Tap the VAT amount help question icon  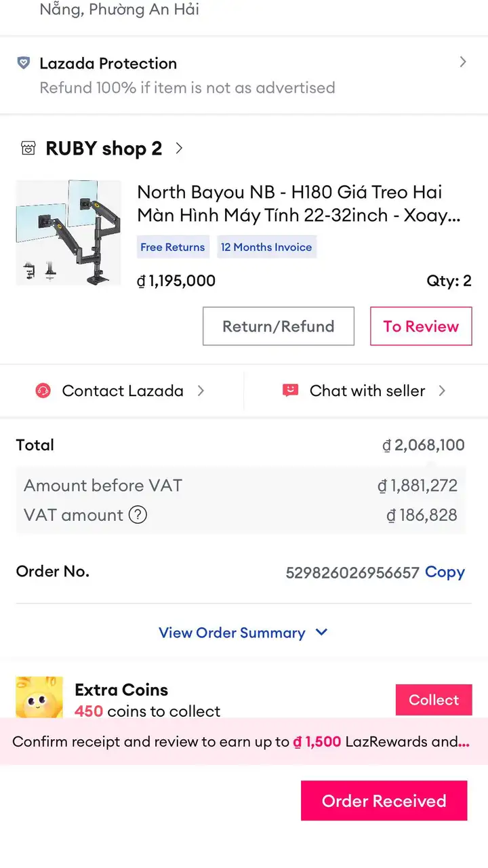138,515
